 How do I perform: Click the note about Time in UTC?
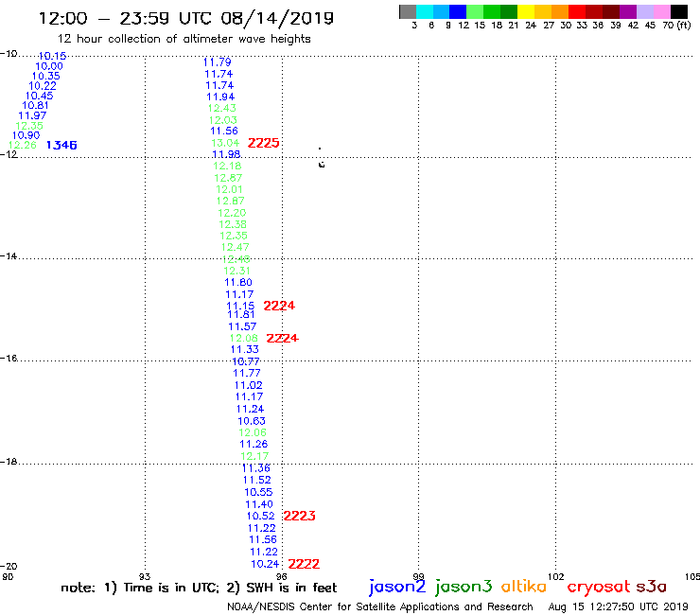[x=199, y=588]
